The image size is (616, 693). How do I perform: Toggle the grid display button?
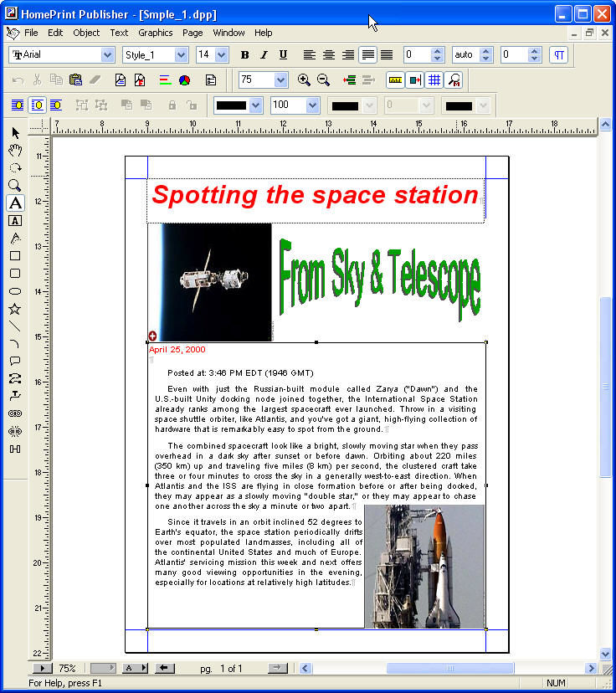(x=434, y=80)
